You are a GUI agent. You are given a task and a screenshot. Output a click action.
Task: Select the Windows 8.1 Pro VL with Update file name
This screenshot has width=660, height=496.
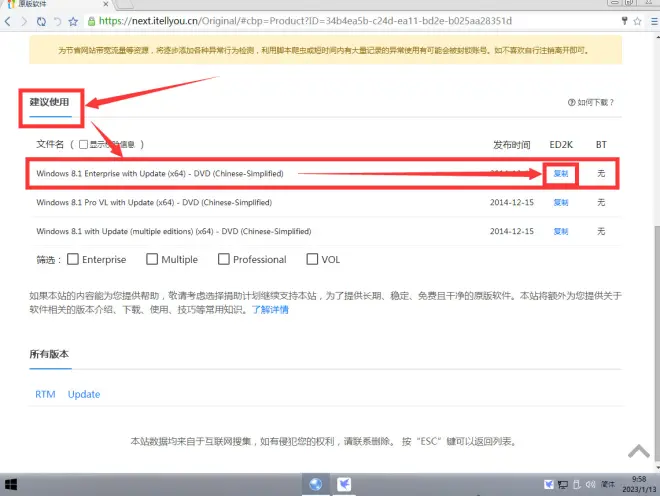pyautogui.click(x=154, y=203)
